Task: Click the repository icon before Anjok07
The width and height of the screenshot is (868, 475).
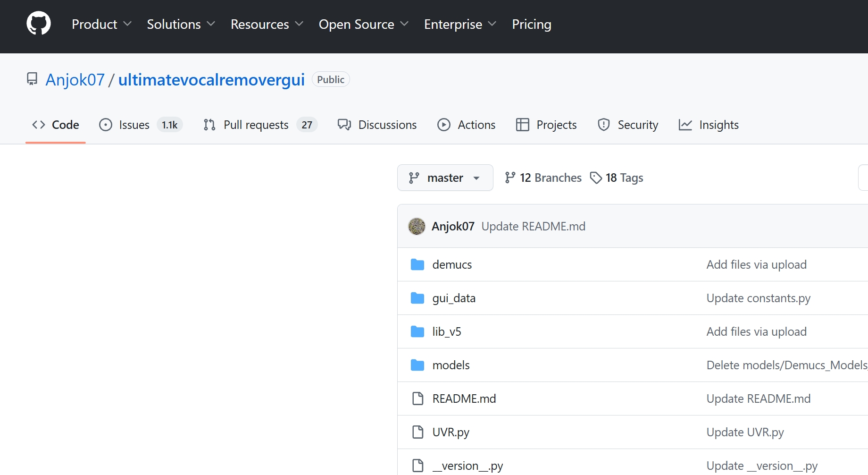Action: pyautogui.click(x=32, y=79)
